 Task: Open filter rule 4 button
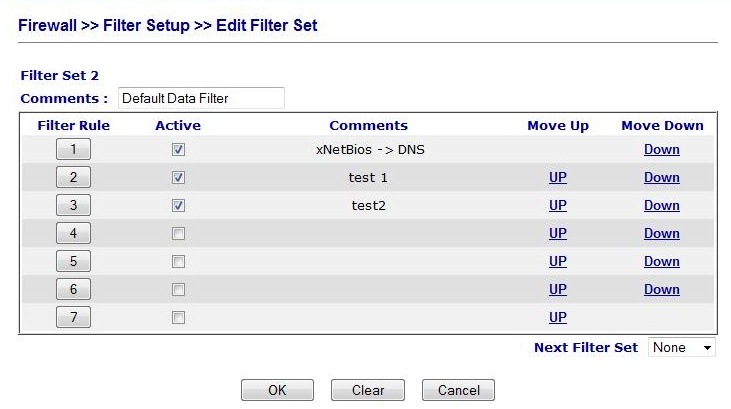pyautogui.click(x=73, y=234)
